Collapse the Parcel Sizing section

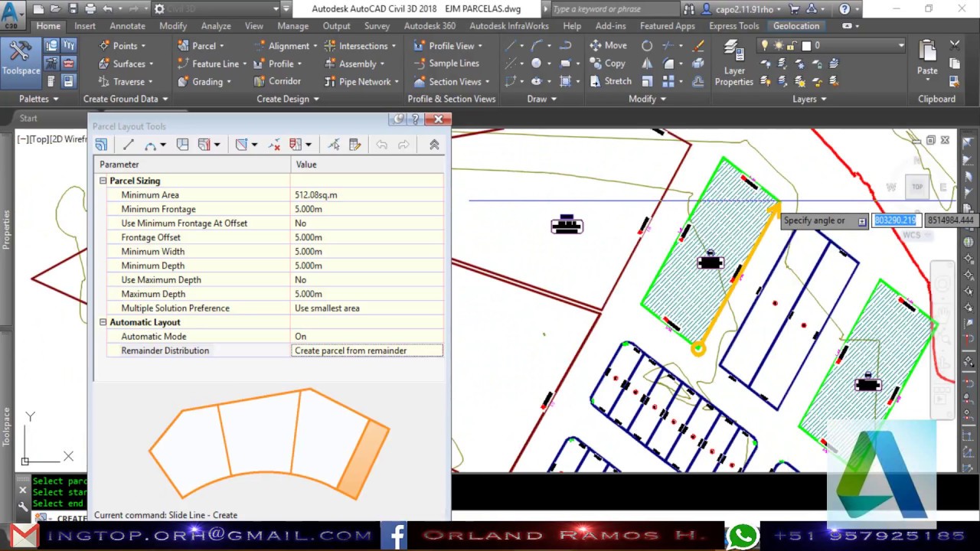point(103,181)
